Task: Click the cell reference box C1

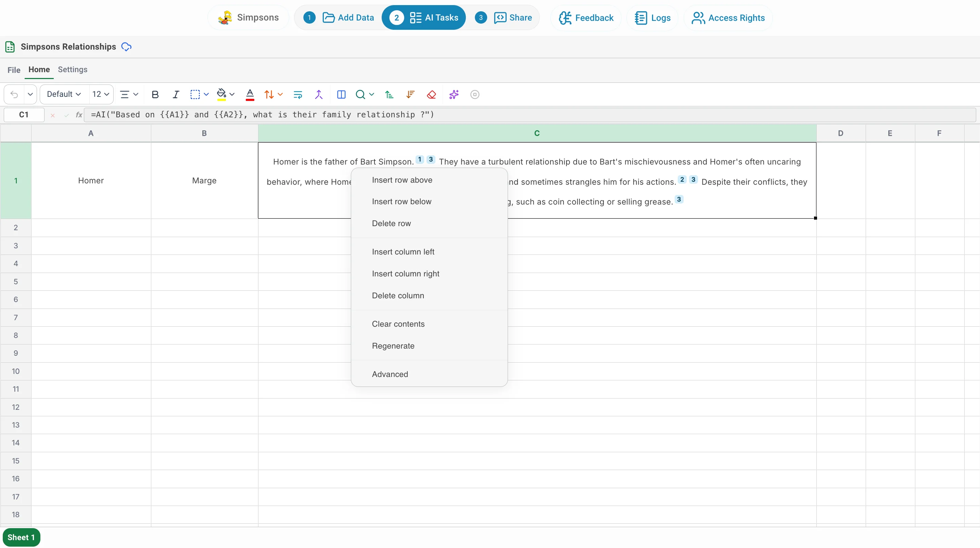Action: click(24, 115)
